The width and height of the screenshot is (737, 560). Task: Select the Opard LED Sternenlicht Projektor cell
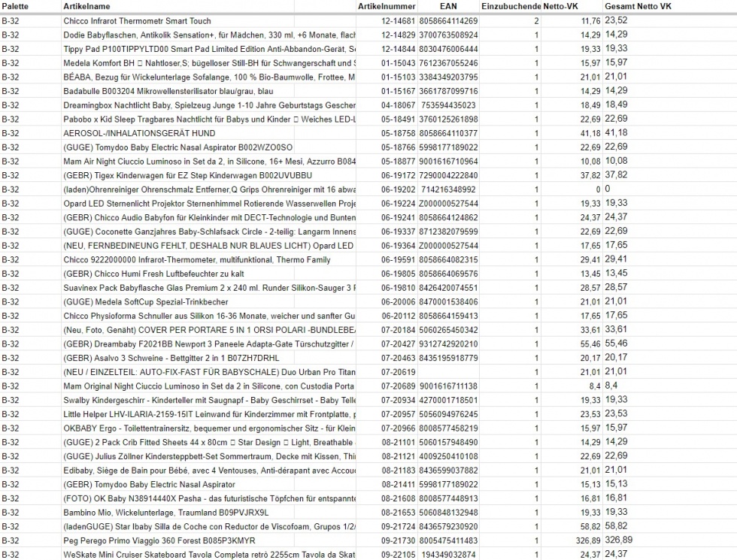click(210, 204)
